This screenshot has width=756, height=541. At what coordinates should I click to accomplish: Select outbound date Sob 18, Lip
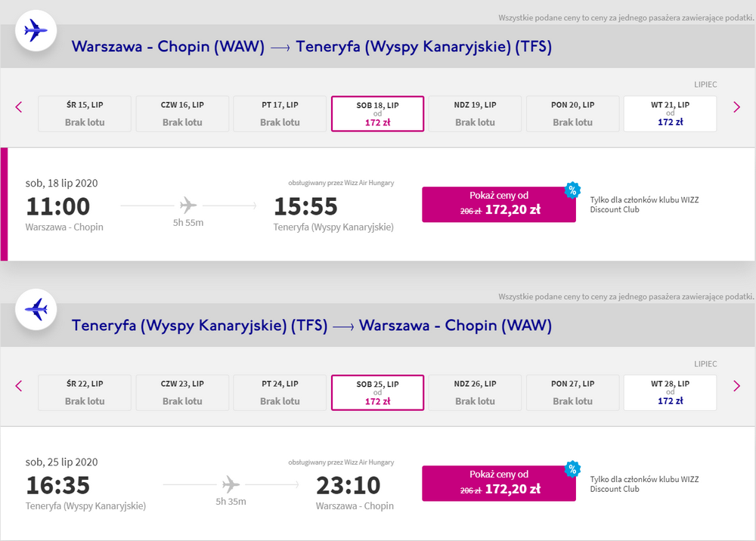coord(377,113)
